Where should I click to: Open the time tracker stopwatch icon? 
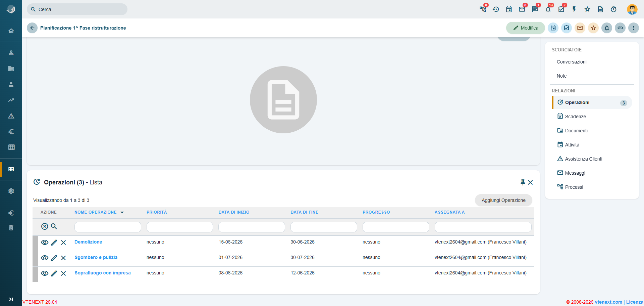(613, 9)
